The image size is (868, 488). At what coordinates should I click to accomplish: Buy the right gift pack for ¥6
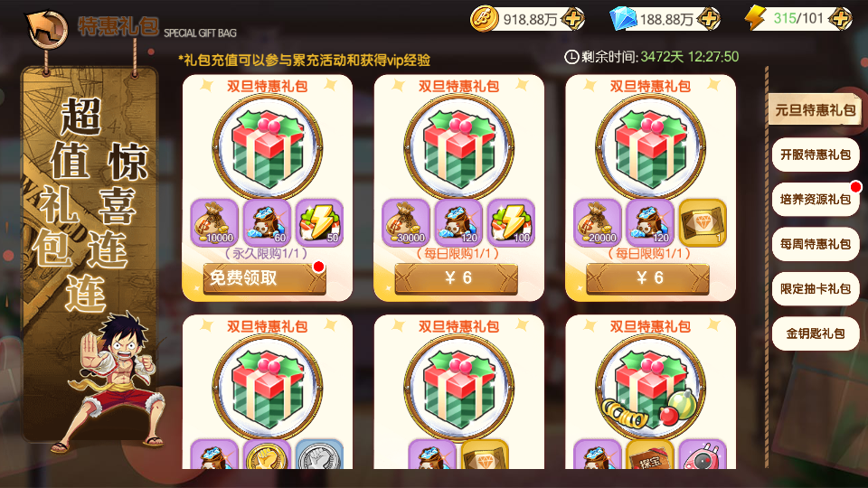(647, 277)
